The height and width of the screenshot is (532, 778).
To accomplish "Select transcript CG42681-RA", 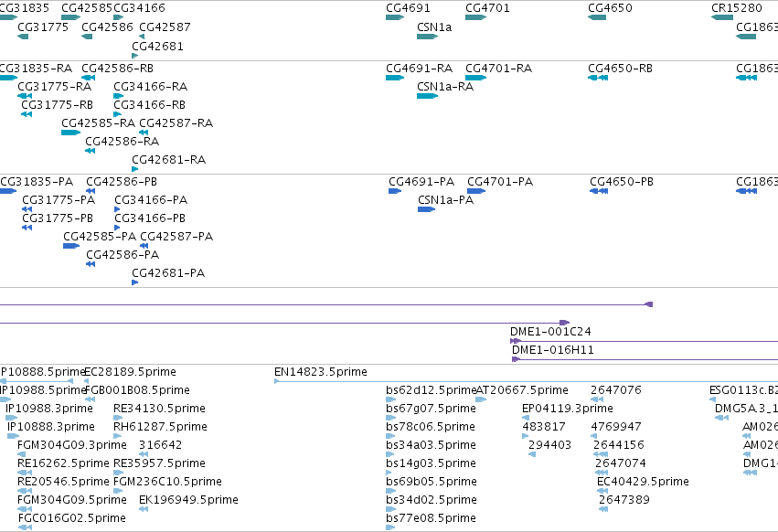I will click(x=169, y=160).
